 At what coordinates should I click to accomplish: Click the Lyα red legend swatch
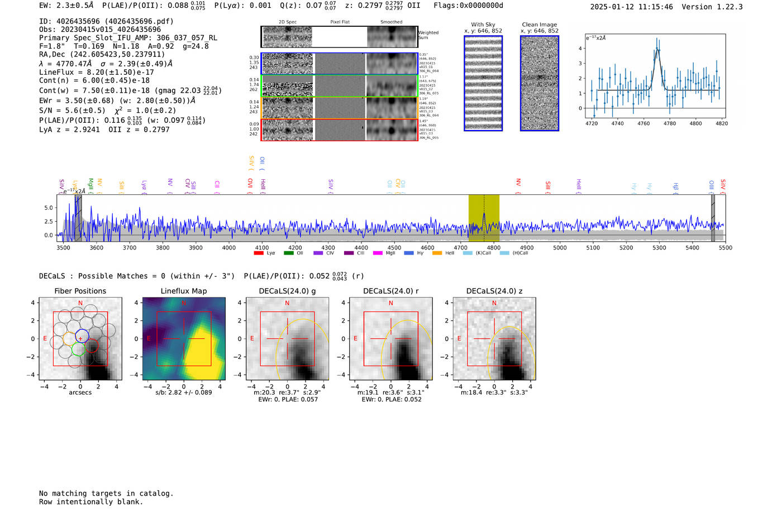point(259,253)
